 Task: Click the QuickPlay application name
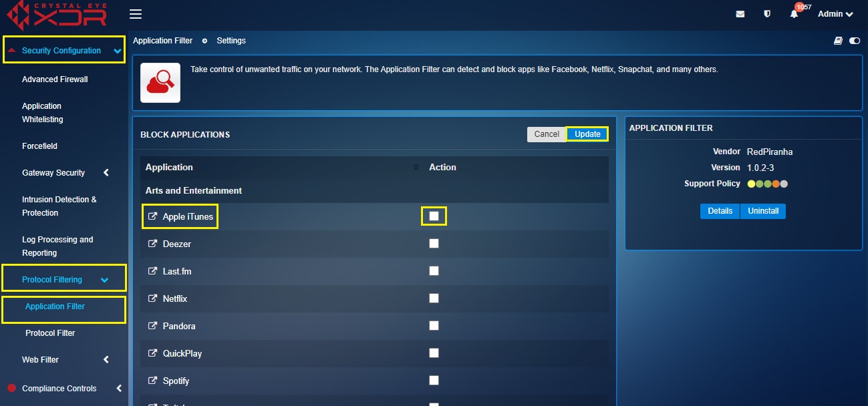[x=182, y=353]
